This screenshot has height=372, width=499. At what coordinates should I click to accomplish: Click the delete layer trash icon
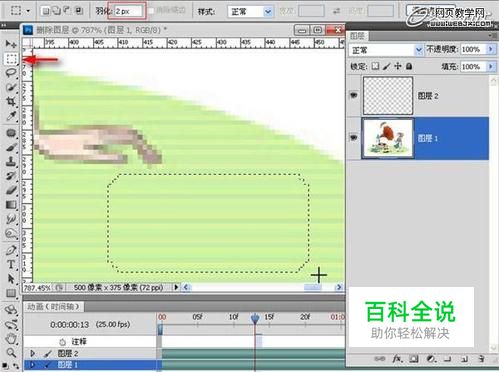[481, 359]
